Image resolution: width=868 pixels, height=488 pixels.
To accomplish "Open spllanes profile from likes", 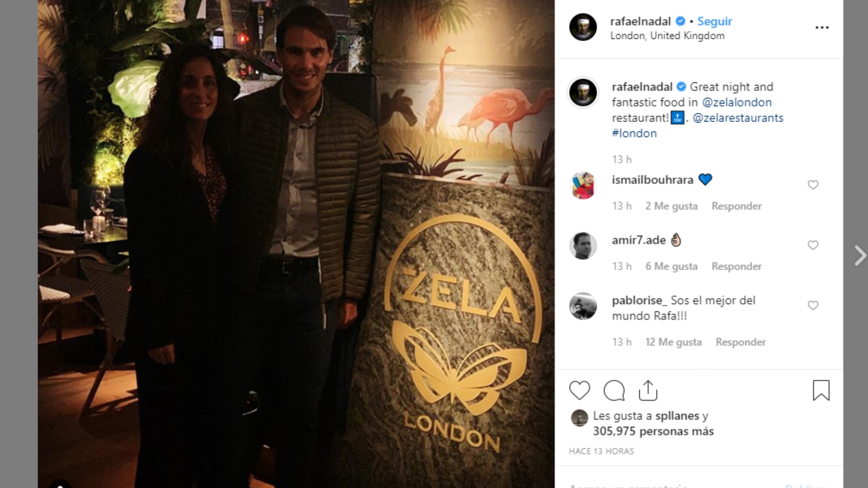I will [677, 416].
